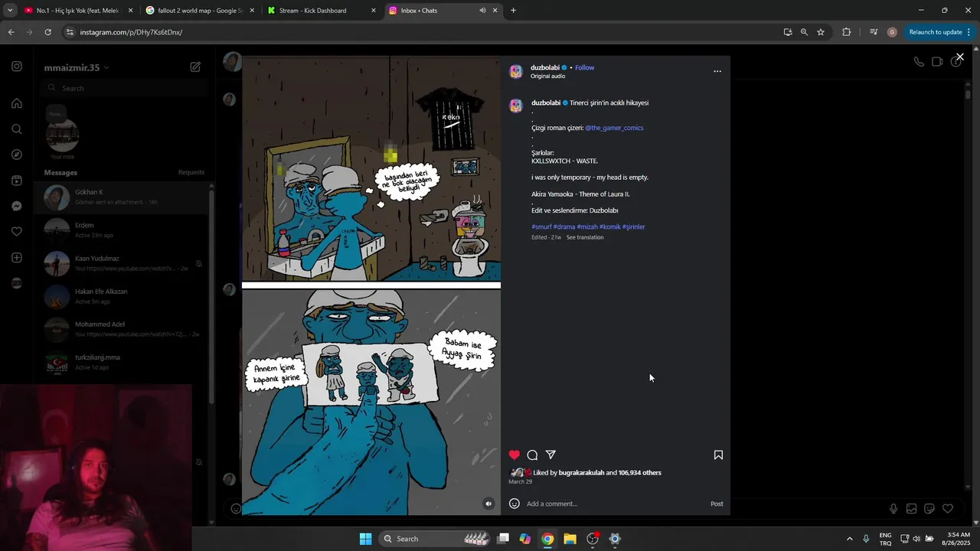Open duzbolabi profile from post header

tap(545, 67)
